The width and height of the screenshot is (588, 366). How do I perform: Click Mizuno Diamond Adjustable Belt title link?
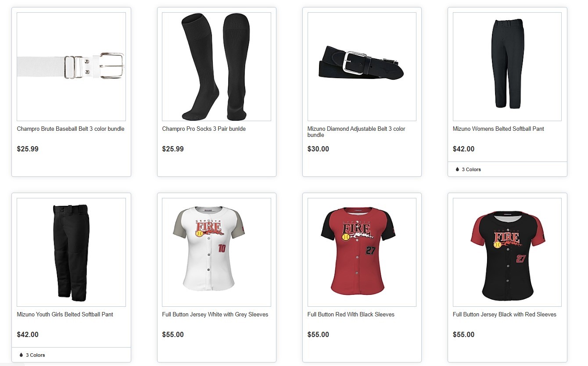356,132
